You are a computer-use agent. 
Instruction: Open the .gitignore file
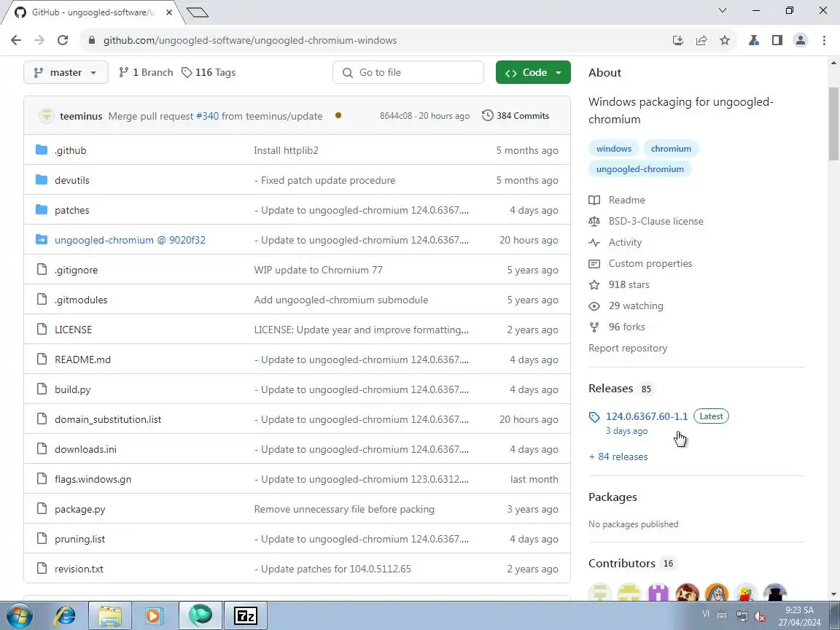(76, 270)
